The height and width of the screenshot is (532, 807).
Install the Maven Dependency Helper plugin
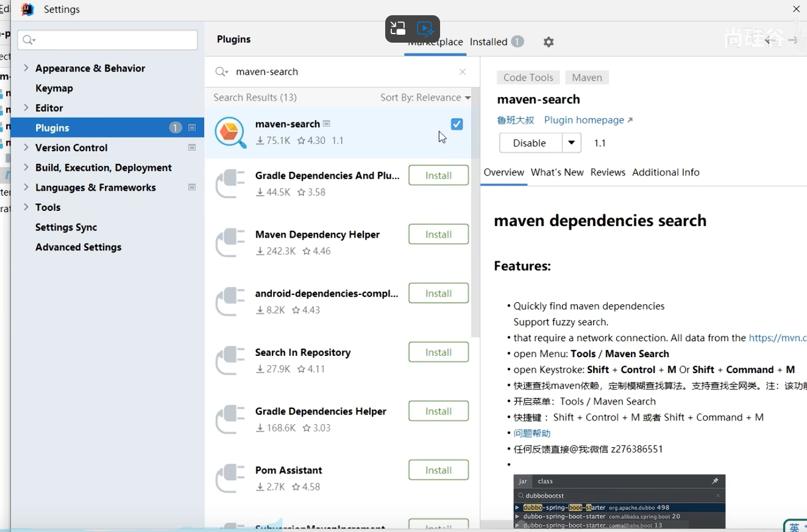(x=438, y=235)
